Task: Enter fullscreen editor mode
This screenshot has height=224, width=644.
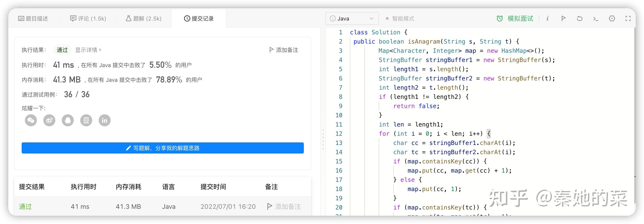Action: (x=628, y=18)
